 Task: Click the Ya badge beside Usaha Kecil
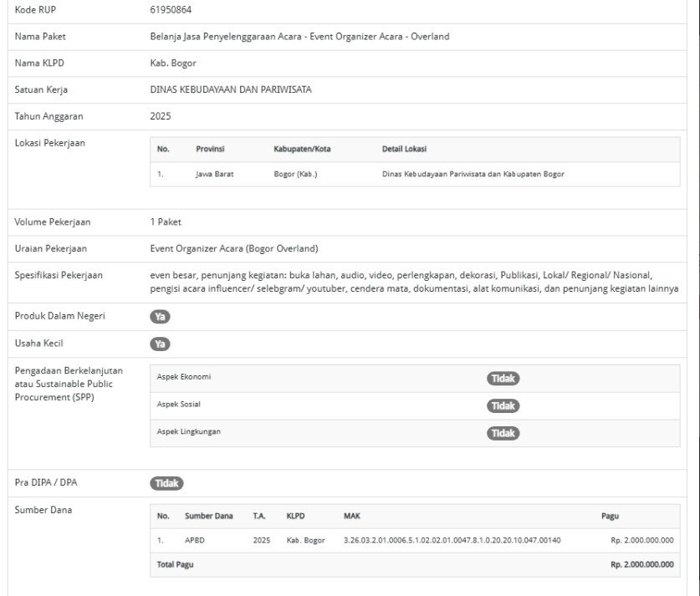(160, 344)
